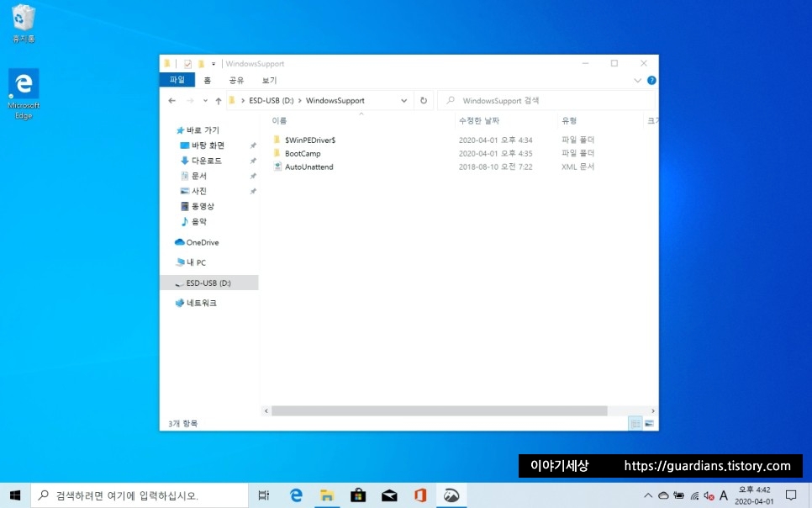Click the BootCamp folder icon
This screenshot has width=812, height=508.
click(x=277, y=153)
